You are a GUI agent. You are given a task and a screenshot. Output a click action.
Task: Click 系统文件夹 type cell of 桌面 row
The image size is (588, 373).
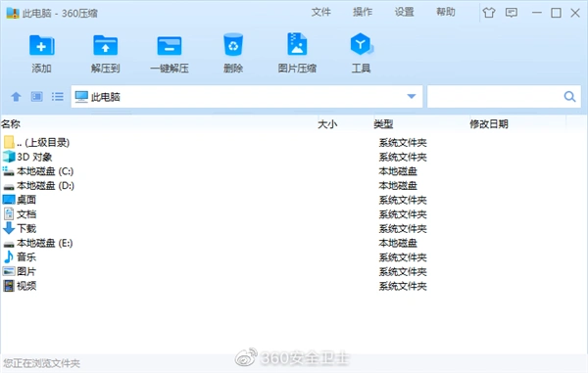[x=403, y=200]
